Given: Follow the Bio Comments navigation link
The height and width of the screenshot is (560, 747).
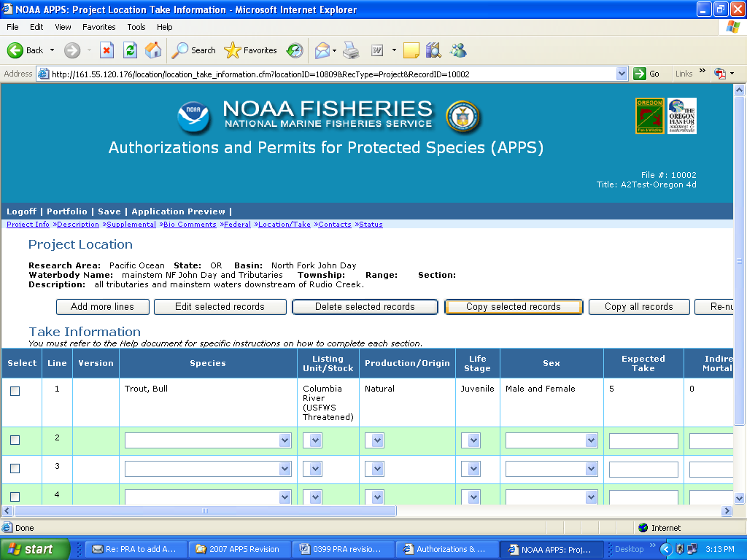Looking at the screenshot, I should point(190,225).
